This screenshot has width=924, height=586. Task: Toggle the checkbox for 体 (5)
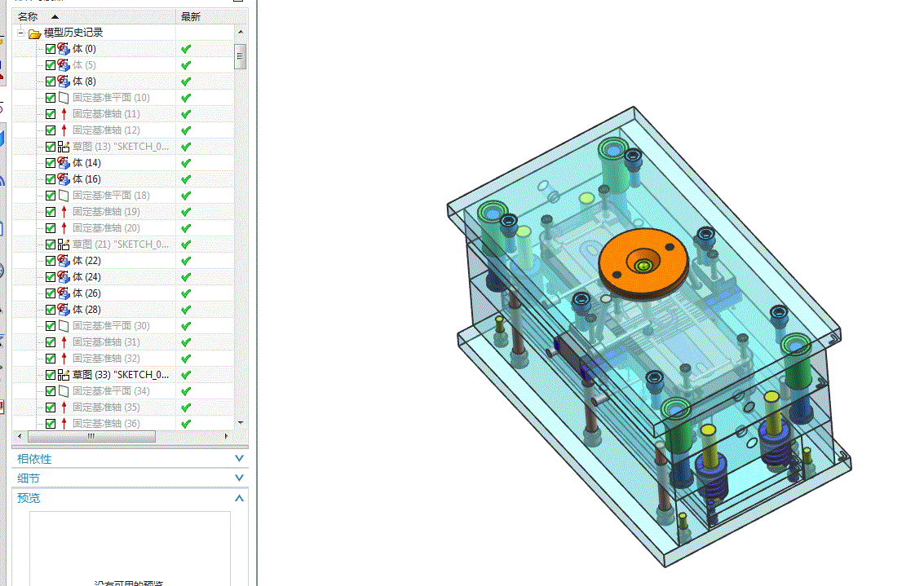[51, 65]
